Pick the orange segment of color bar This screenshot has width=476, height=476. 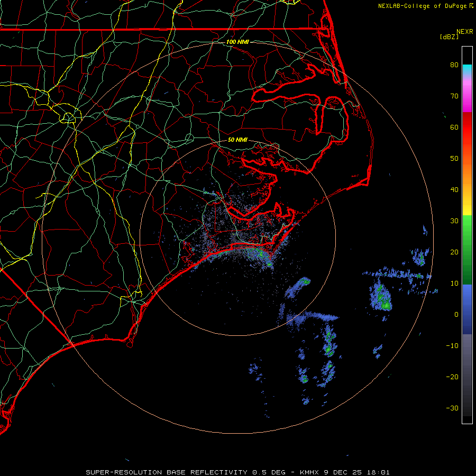tap(467, 173)
